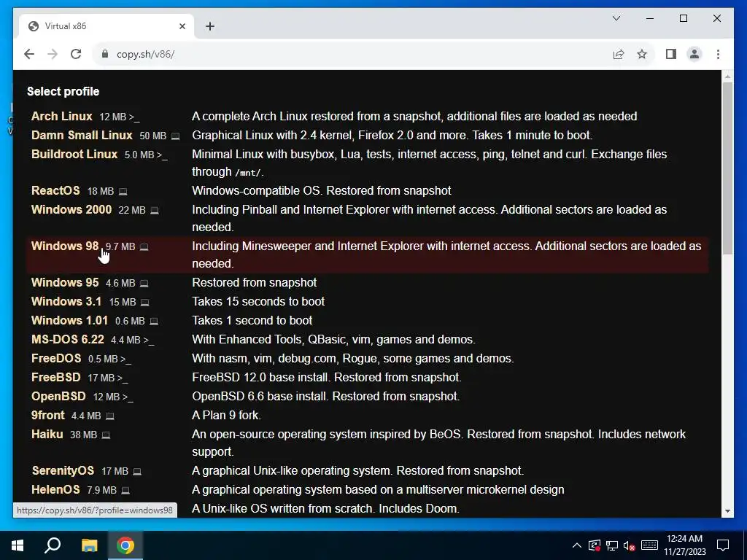Click the screen icon beside Windows 98
The height and width of the screenshot is (560, 747).
144,247
